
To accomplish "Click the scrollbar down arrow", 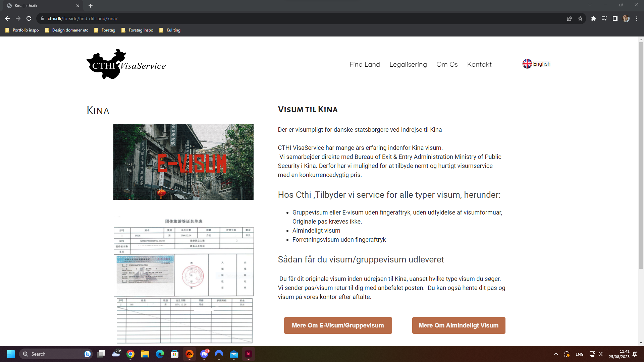I will (x=641, y=343).
